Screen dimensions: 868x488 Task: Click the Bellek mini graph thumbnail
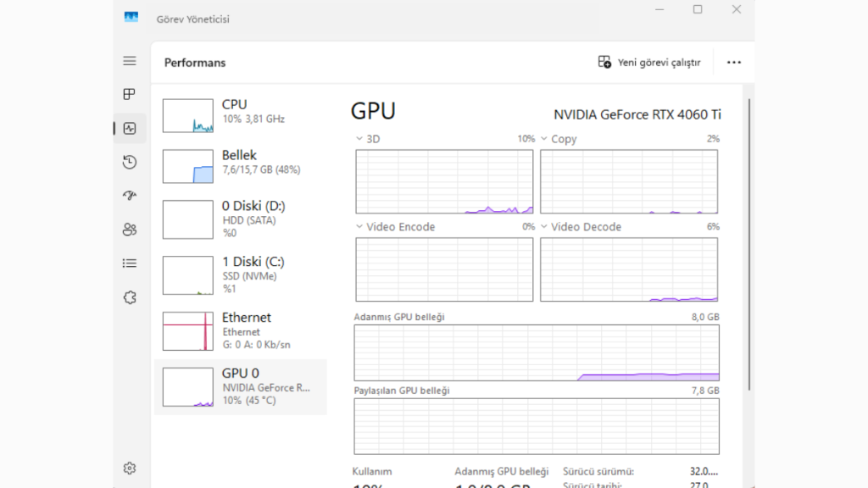click(x=187, y=166)
